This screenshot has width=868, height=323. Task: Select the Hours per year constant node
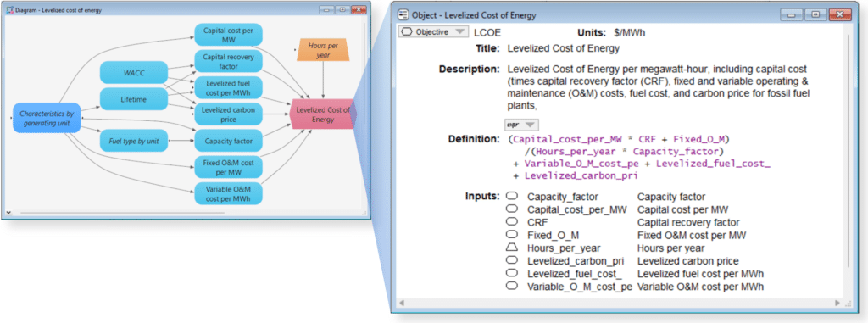coord(323,49)
